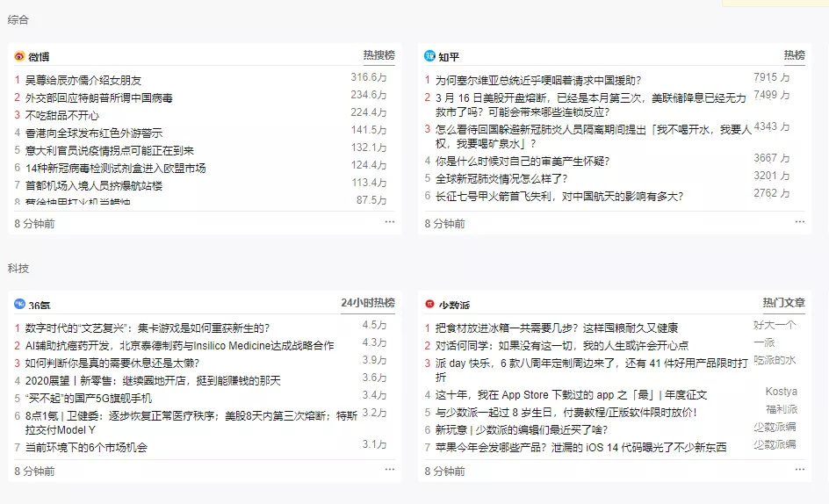Expand the 热门文章 list selector

coord(783,303)
